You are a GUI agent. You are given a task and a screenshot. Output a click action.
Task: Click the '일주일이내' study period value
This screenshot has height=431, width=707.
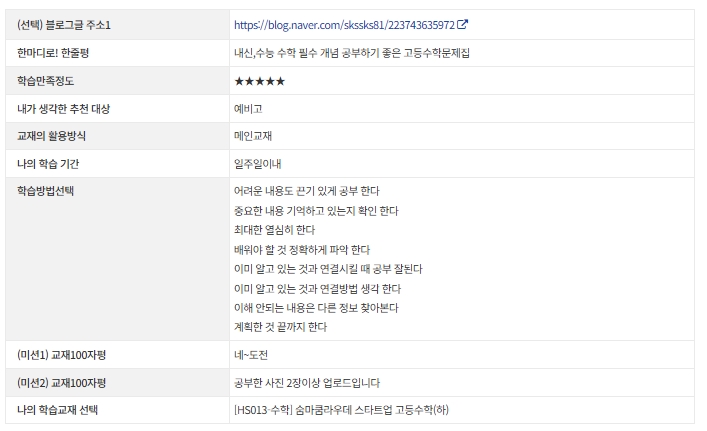(258, 162)
